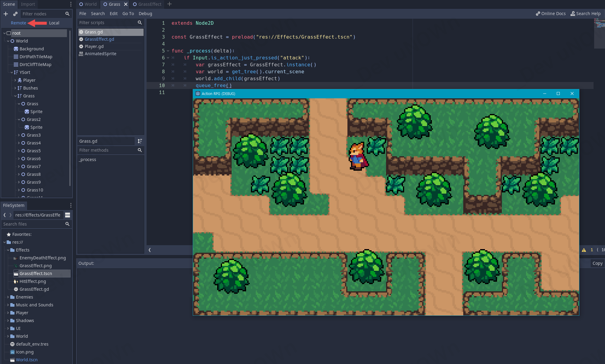605x364 pixels.
Task: Open the Online Docs link
Action: (x=550, y=14)
